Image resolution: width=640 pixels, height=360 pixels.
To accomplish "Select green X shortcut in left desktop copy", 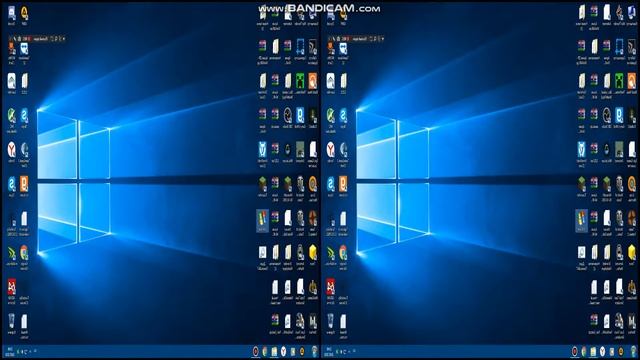I will (x=11, y=116).
